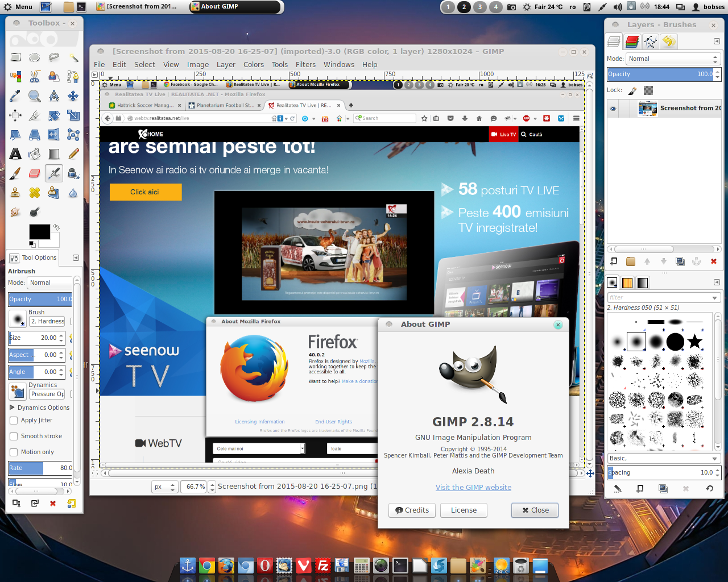Open the px unit dropdown in status bar
This screenshot has width=728, height=582.
[x=165, y=487]
